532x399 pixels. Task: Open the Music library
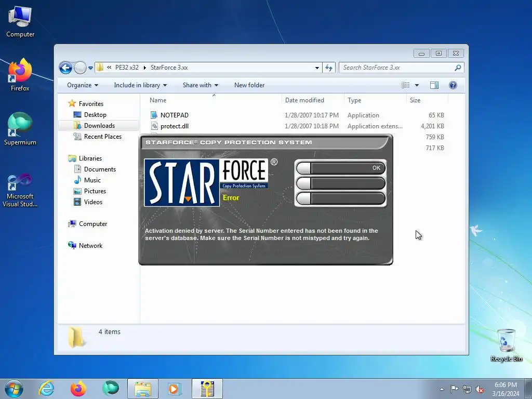point(92,180)
